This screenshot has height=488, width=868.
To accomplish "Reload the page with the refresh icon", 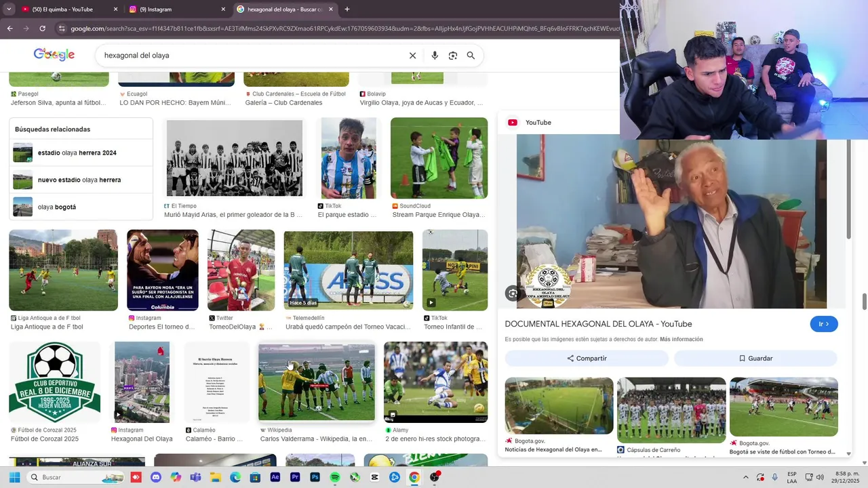I will pos(42,28).
